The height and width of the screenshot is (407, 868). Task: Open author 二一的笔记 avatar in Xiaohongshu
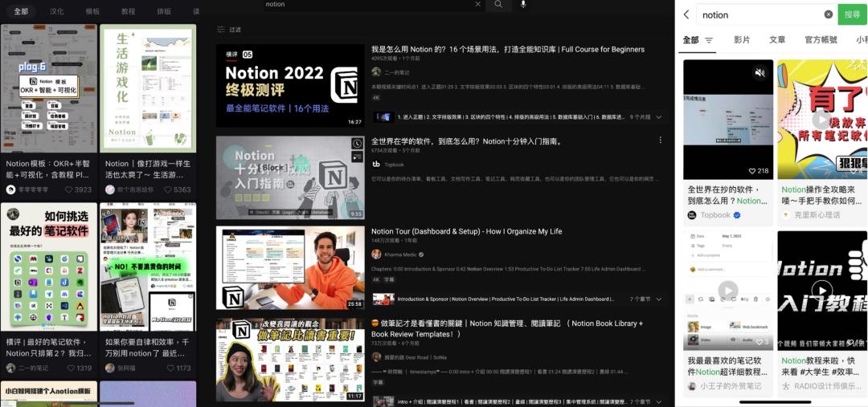[x=10, y=368]
